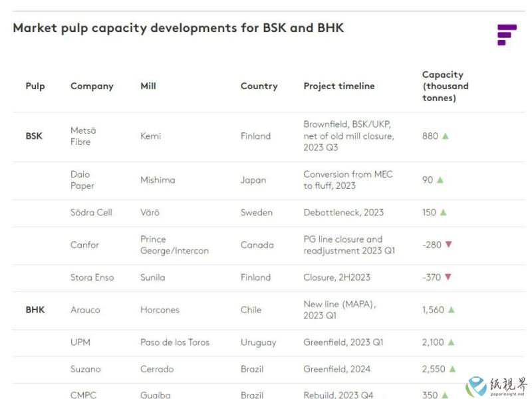Click the 'Arauco' company cell

[x=85, y=310]
